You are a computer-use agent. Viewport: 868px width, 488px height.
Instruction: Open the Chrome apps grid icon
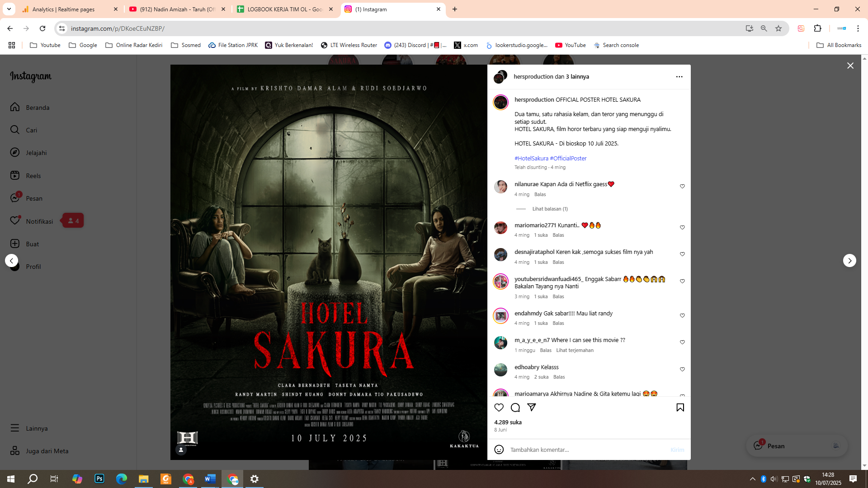[x=12, y=45]
